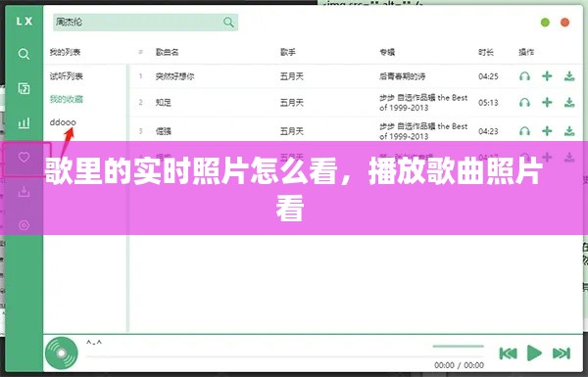Play 知足 with the headphone icon
This screenshot has height=377, width=588.
point(524,102)
